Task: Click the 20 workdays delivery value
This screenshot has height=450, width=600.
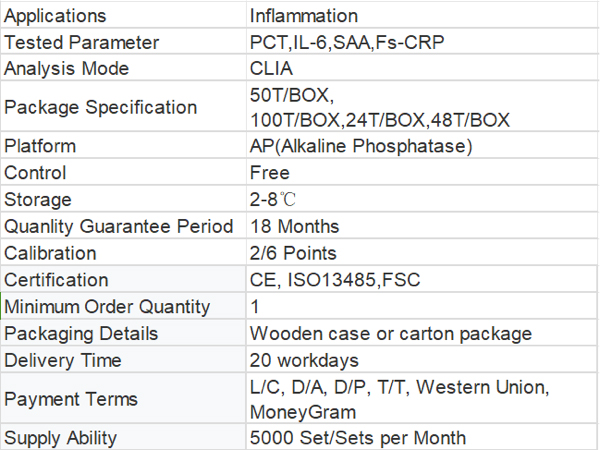Action: point(304,360)
